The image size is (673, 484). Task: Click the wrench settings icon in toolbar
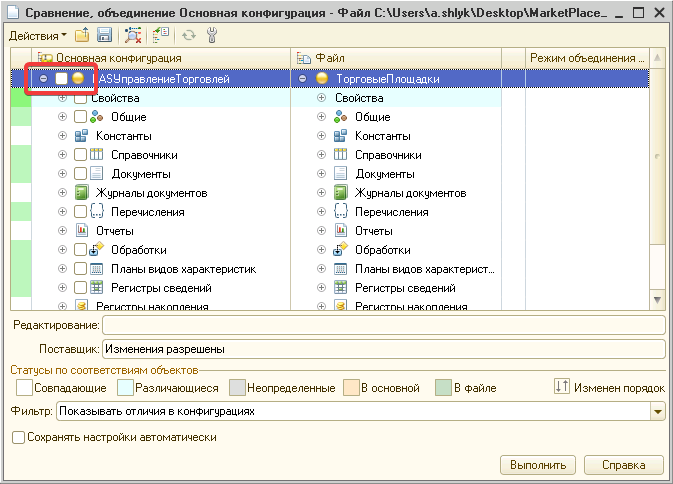212,35
